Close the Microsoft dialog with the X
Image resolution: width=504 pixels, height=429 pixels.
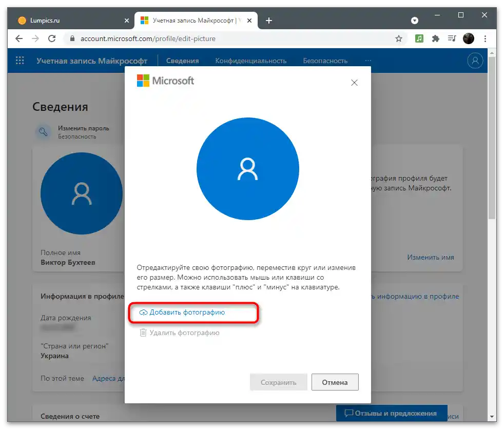coord(354,83)
